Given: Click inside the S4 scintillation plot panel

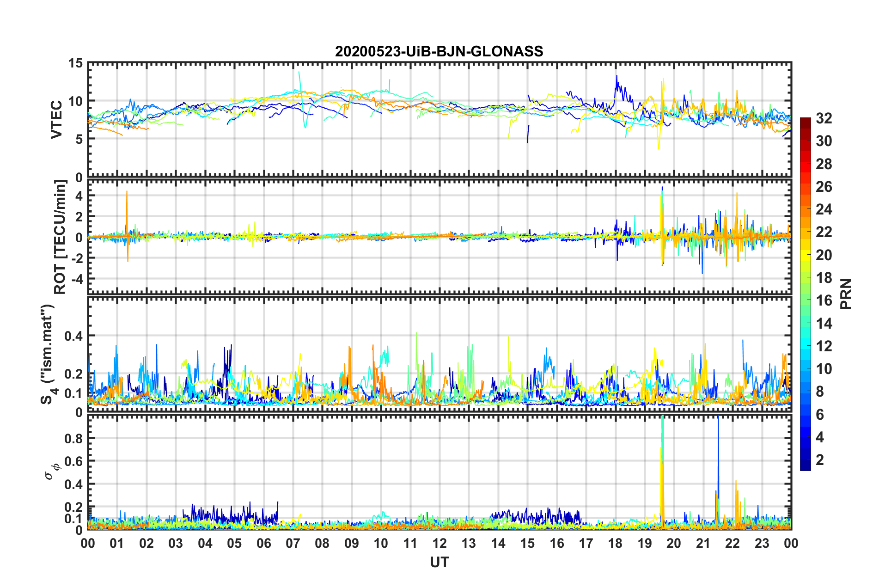Looking at the screenshot, I should 439,354.
